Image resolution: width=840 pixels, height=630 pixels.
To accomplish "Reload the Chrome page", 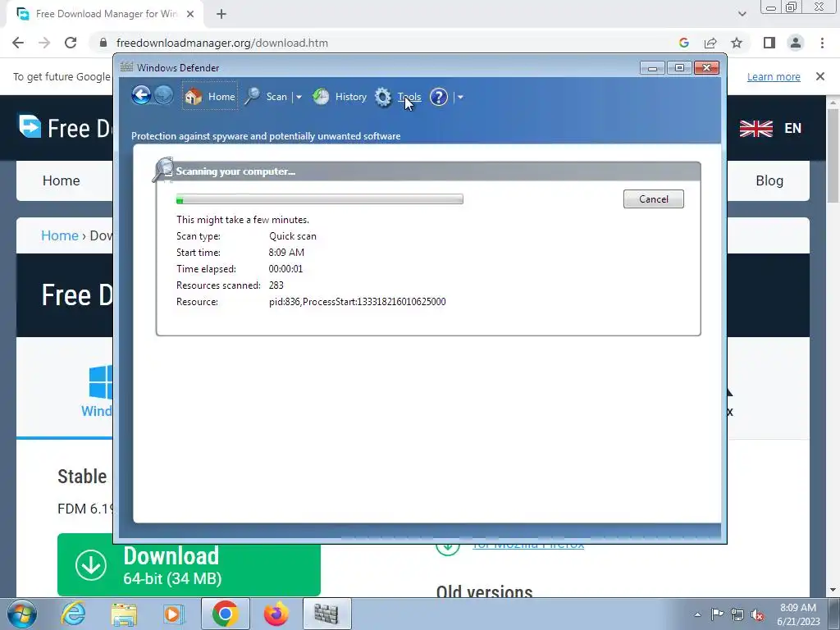I will (x=71, y=43).
